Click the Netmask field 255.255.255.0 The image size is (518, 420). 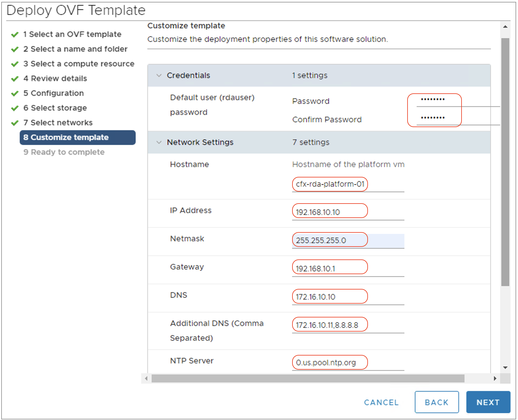tap(330, 240)
